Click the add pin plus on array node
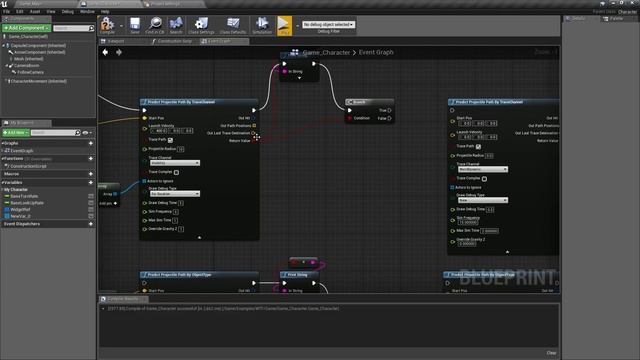 (116, 203)
